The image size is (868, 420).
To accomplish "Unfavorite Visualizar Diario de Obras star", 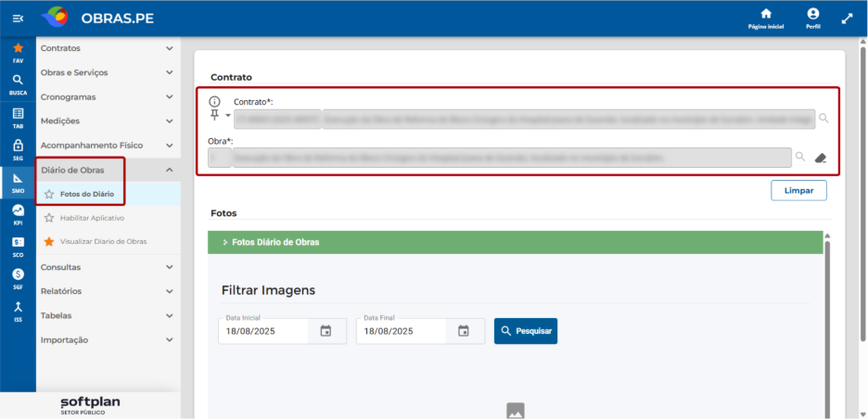I will (x=49, y=242).
